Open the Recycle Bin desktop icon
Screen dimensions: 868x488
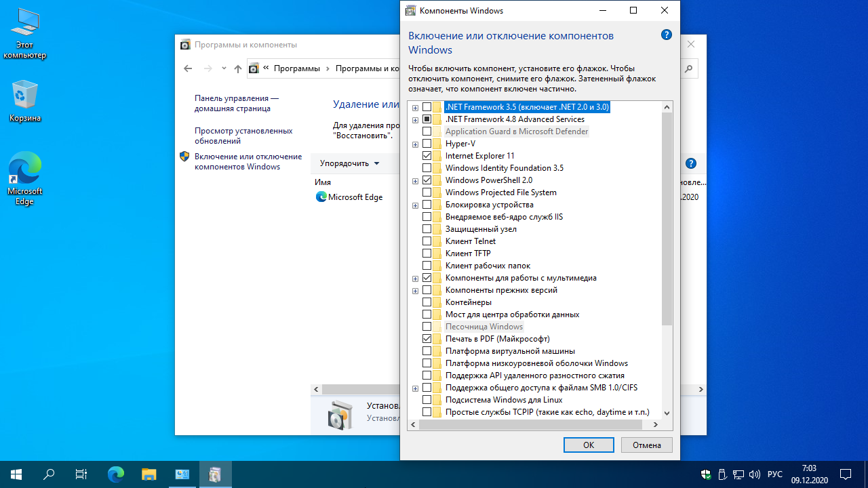(25, 101)
